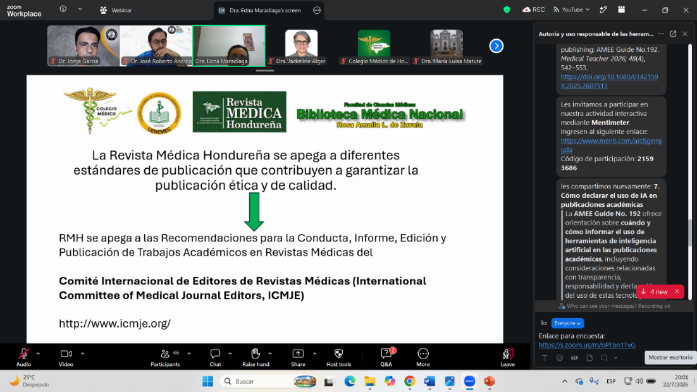Open audio options caret beside Audio

(x=38, y=354)
